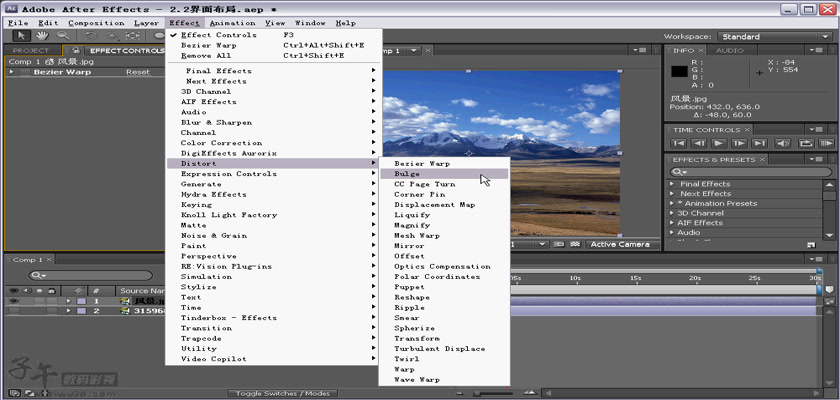Click the black color sample in Info panel
This screenshot has height=400, width=840.
(680, 71)
